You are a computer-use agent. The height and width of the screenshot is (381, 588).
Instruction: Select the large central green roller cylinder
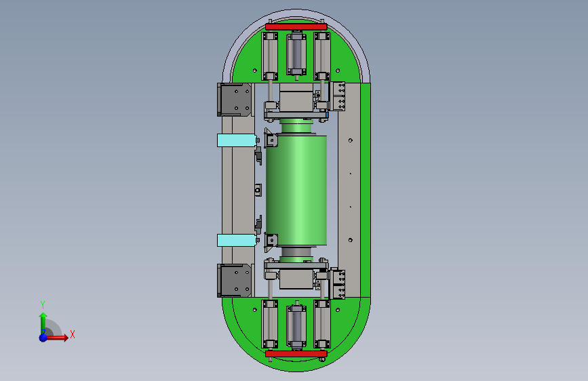tap(296, 190)
